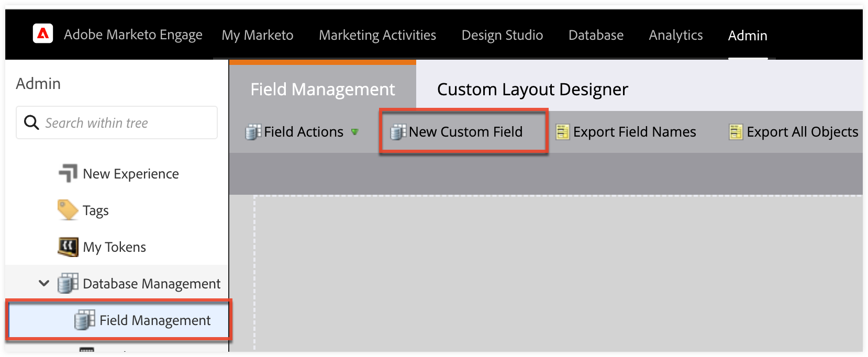Viewport: 868px width, 357px height.
Task: Click the Adobe Marketo Engage logo icon
Action: click(x=43, y=34)
